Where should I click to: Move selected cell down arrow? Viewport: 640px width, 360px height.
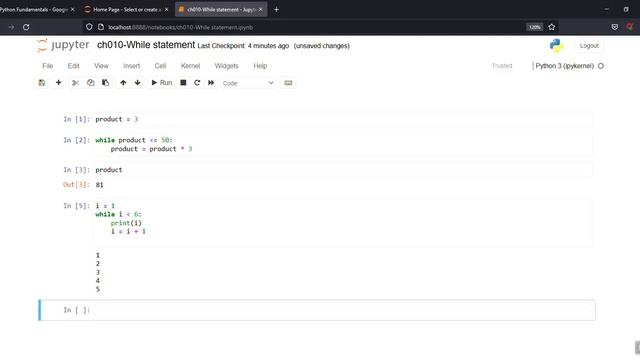138,83
